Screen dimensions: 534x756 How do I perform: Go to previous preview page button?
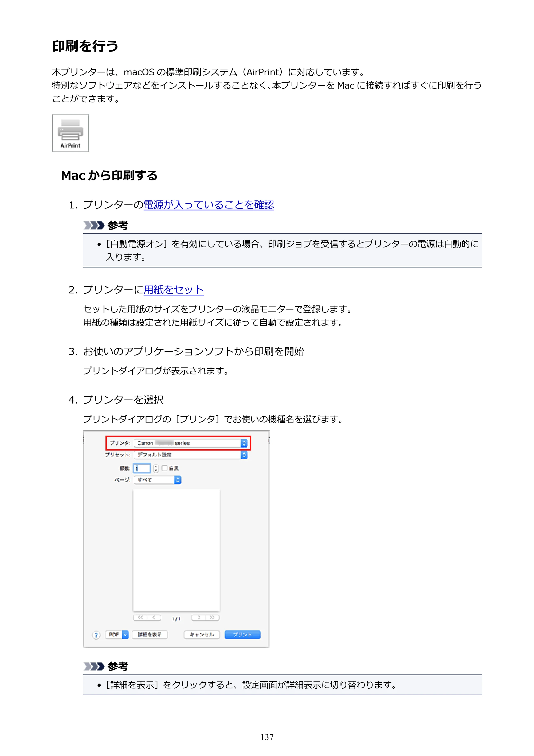coord(154,618)
